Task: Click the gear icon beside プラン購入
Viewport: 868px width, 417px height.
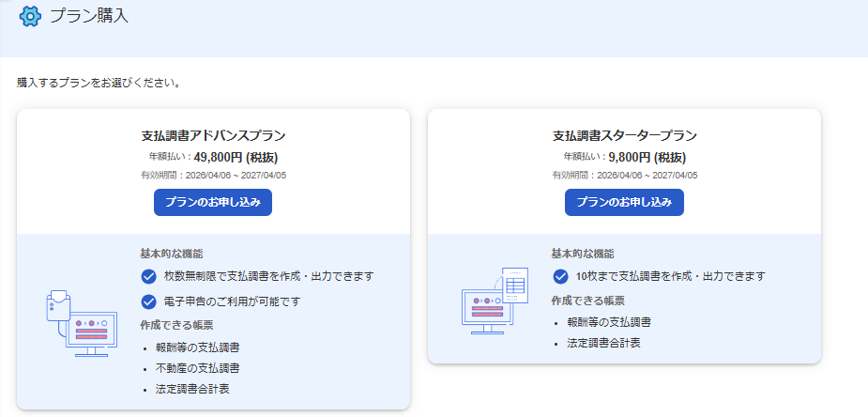Action: (x=30, y=17)
